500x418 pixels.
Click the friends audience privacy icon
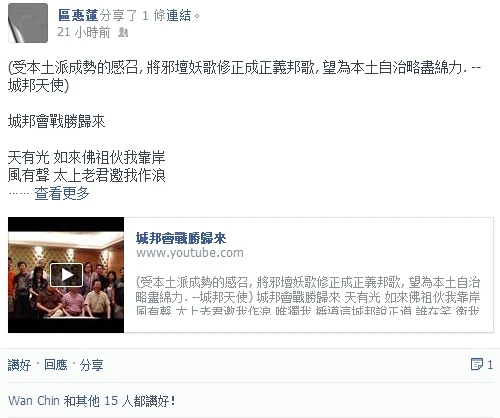[123, 32]
